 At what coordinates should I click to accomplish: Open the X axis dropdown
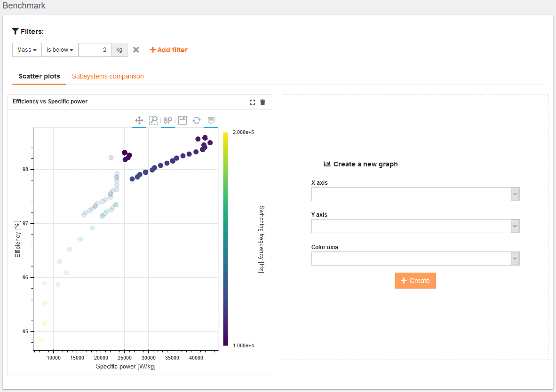click(415, 194)
